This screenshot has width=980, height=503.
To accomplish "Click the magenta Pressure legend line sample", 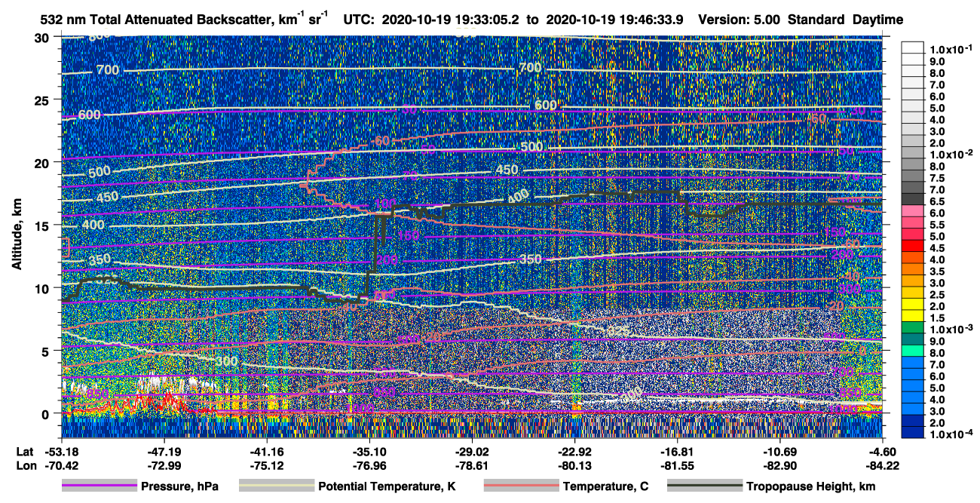I will tap(100, 486).
